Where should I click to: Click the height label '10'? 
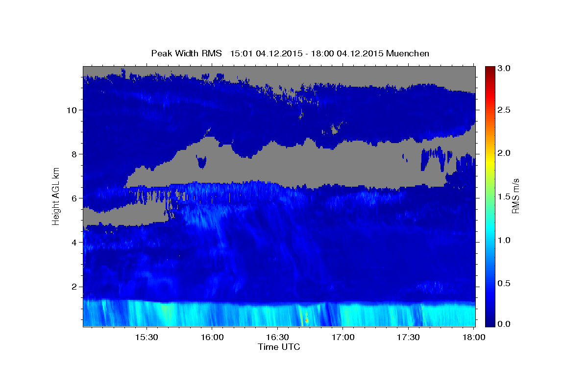tap(73, 110)
